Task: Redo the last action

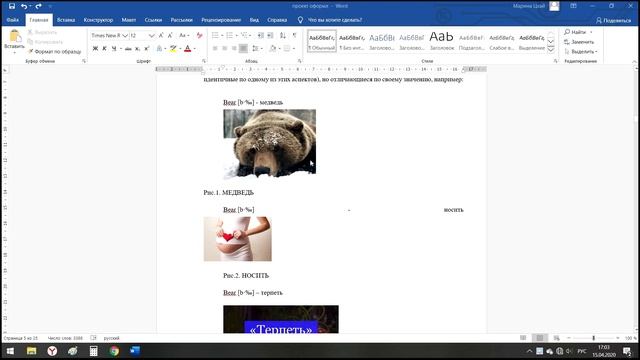Action: click(x=38, y=6)
